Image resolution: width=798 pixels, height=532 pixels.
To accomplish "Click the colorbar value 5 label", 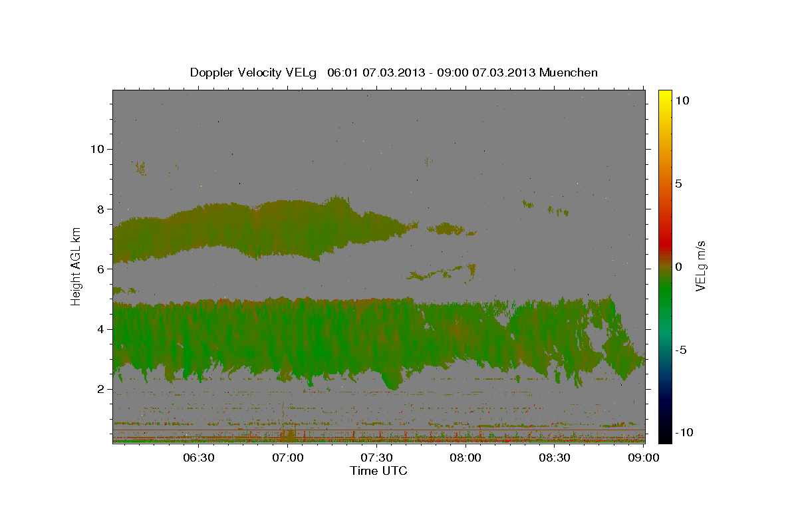I will (x=678, y=184).
